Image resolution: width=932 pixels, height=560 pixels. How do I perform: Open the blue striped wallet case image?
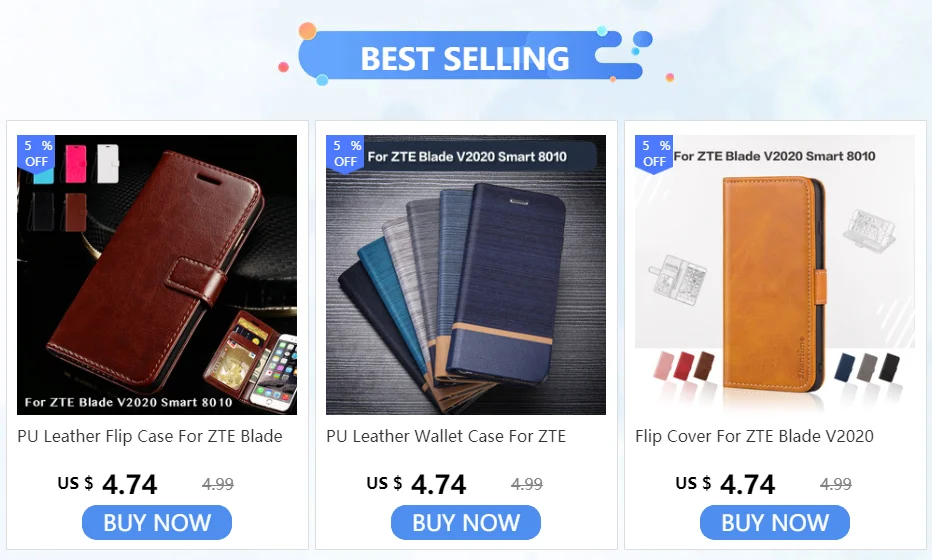pos(466,275)
